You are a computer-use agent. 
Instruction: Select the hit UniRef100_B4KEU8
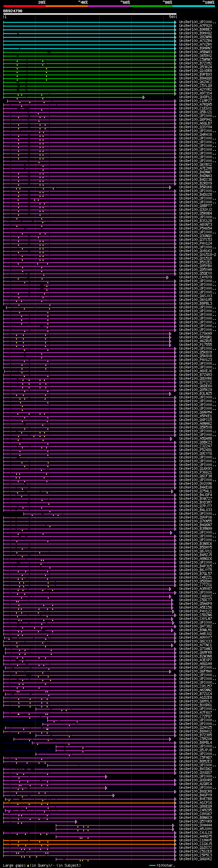(x=196, y=488)
